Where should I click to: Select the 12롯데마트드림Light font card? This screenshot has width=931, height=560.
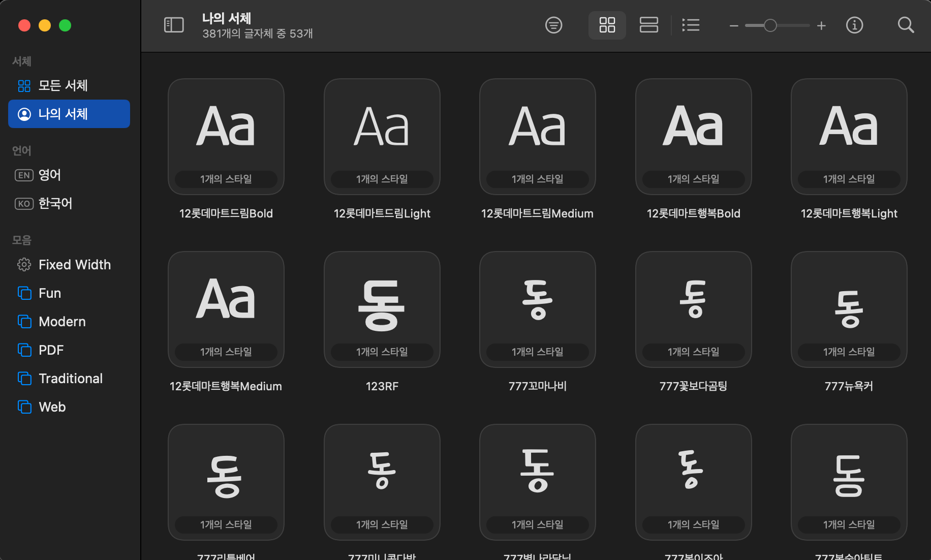[382, 136]
